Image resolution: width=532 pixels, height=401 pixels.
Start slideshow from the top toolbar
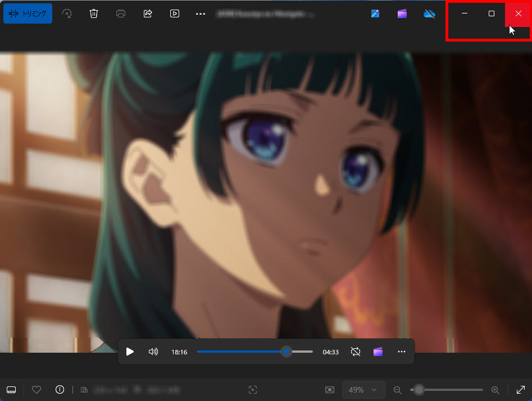[x=175, y=13]
